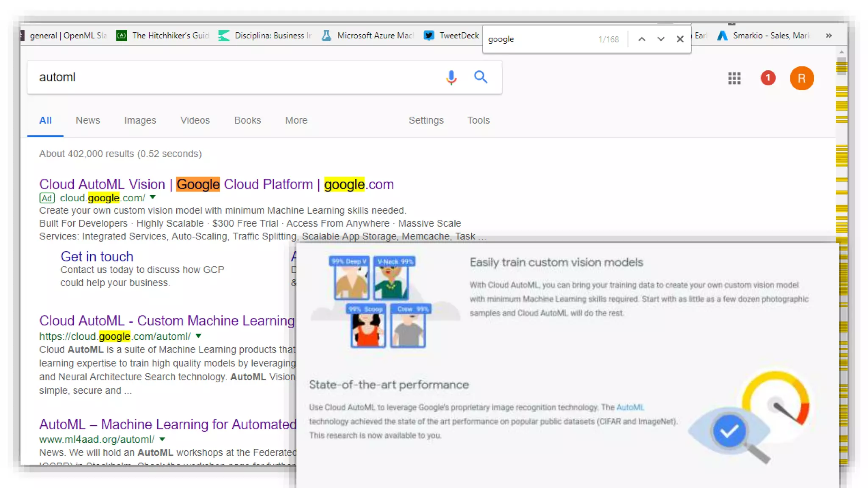
Task: Open the red notifications badge
Action: pos(768,78)
